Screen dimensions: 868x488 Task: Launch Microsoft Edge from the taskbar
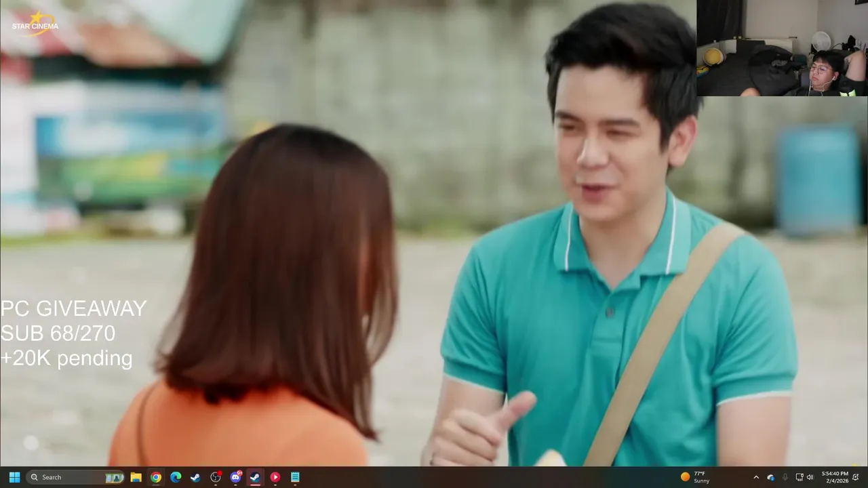tap(176, 477)
